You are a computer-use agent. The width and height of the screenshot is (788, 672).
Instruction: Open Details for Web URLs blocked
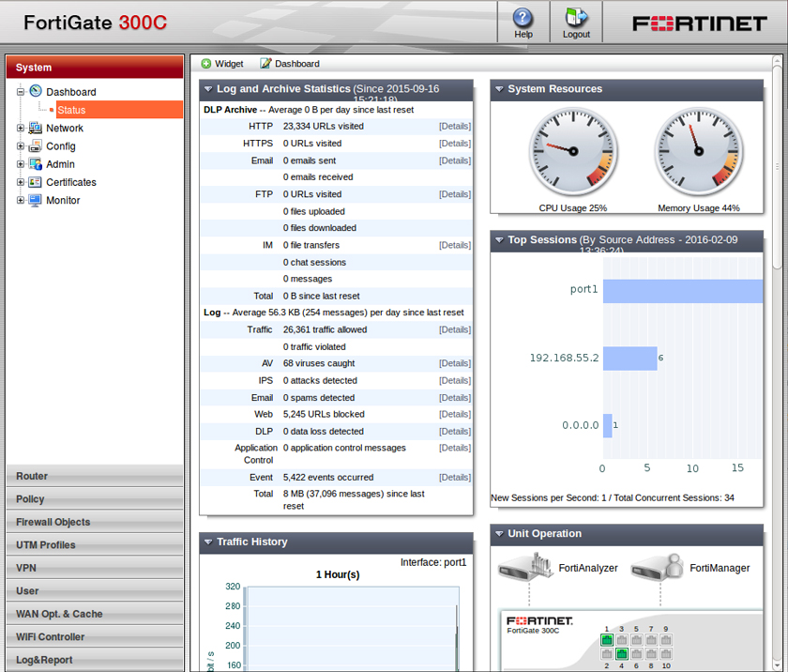click(x=455, y=414)
